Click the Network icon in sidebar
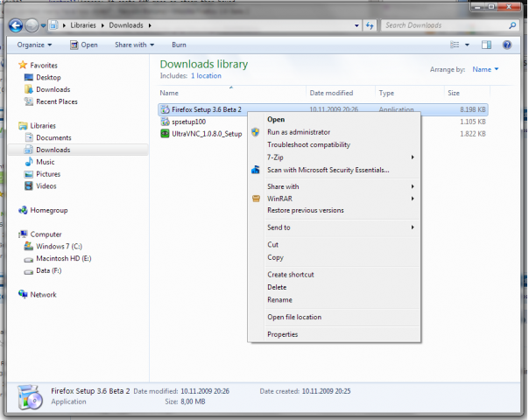Viewport: 529px width, 420px height. (24, 294)
